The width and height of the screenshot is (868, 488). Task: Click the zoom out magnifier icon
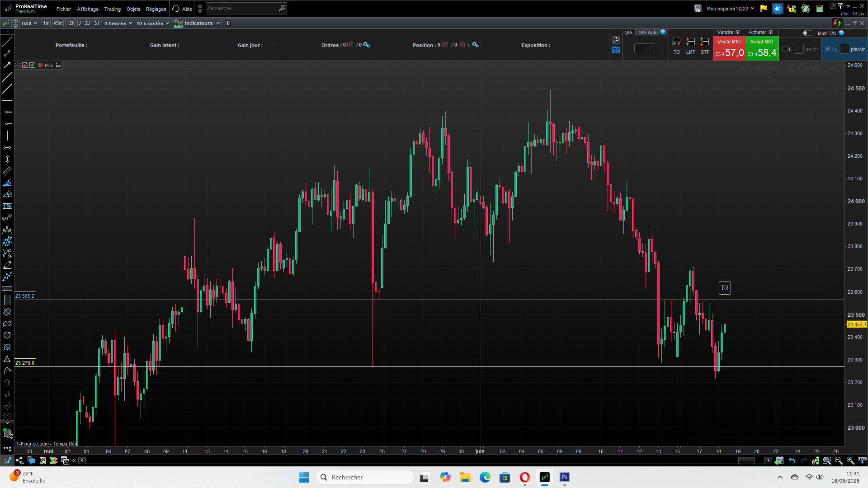tap(839, 460)
